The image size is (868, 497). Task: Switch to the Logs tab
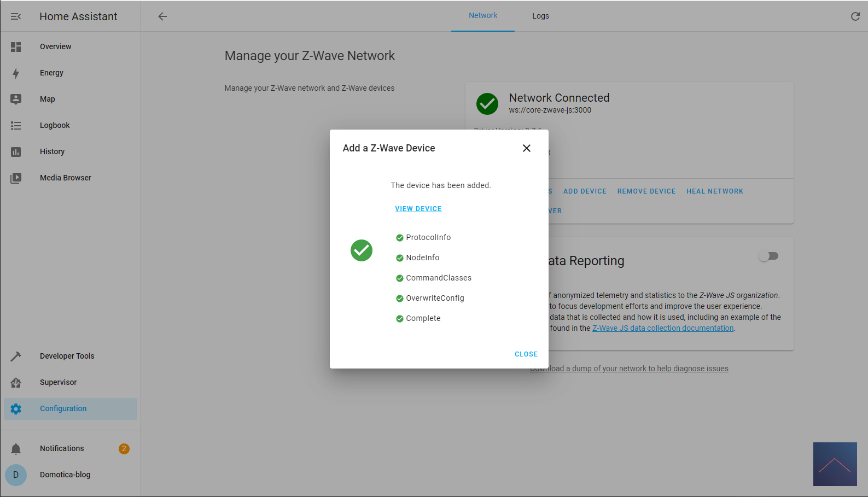coord(540,16)
